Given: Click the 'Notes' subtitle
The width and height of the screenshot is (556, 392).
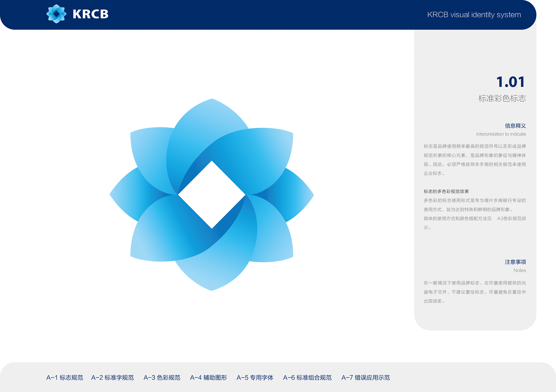Looking at the screenshot, I should tap(520, 270).
